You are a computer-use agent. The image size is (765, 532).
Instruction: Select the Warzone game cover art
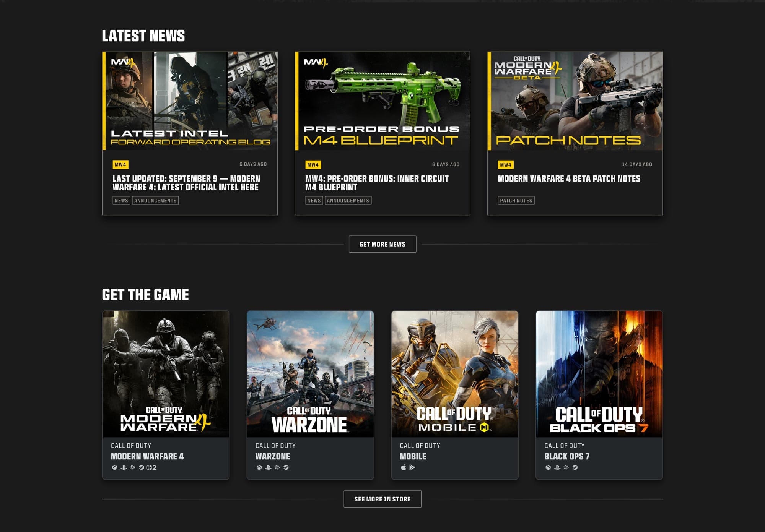pos(310,374)
